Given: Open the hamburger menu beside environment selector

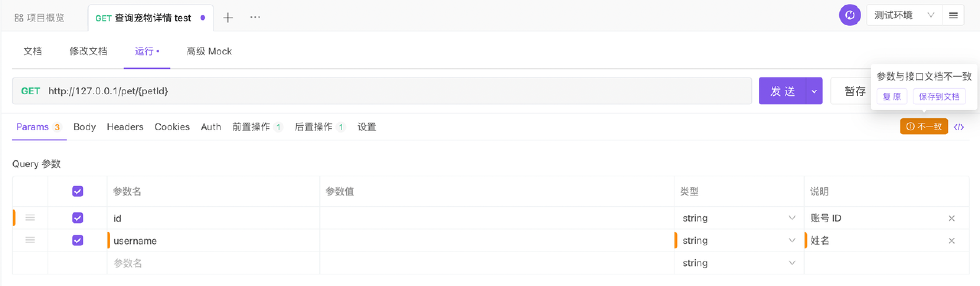Looking at the screenshot, I should [x=953, y=15].
